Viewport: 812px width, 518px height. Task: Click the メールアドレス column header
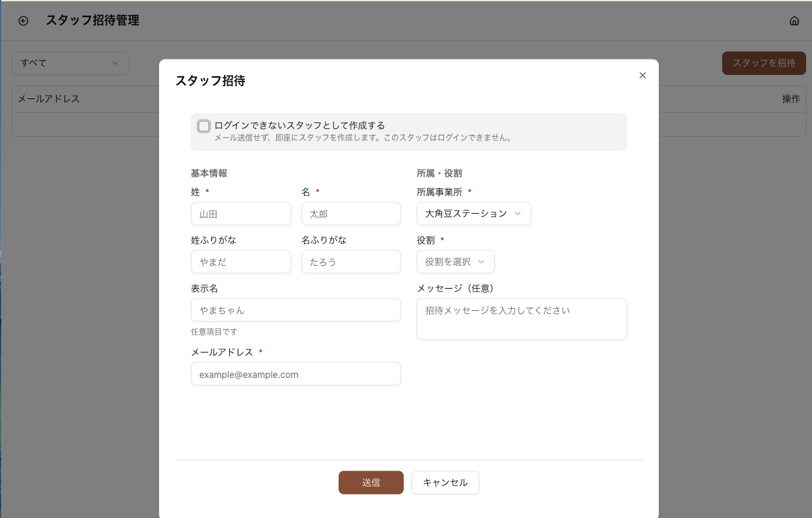[49, 99]
